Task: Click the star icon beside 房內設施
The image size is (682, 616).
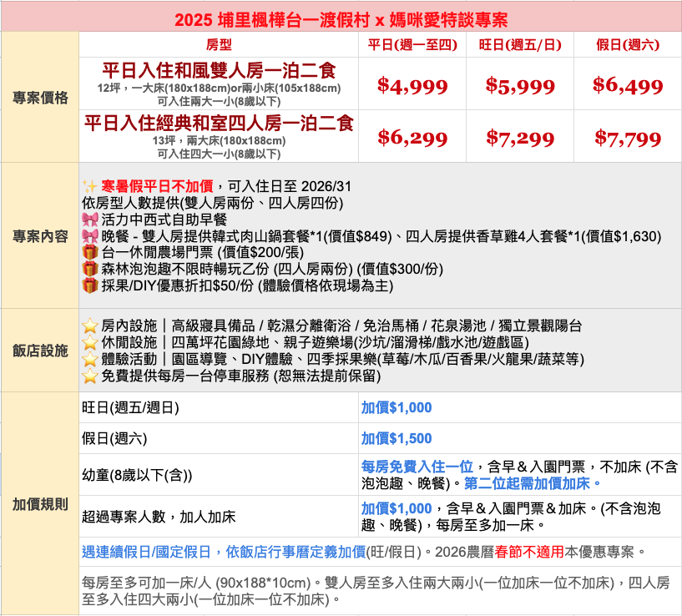Action: pyautogui.click(x=90, y=326)
